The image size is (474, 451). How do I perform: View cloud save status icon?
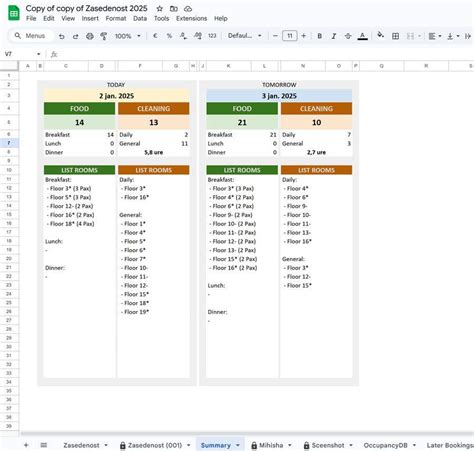[x=188, y=9]
